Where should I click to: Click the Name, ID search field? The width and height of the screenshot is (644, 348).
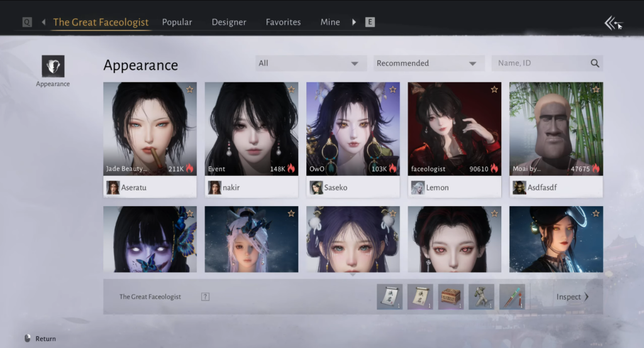click(547, 63)
